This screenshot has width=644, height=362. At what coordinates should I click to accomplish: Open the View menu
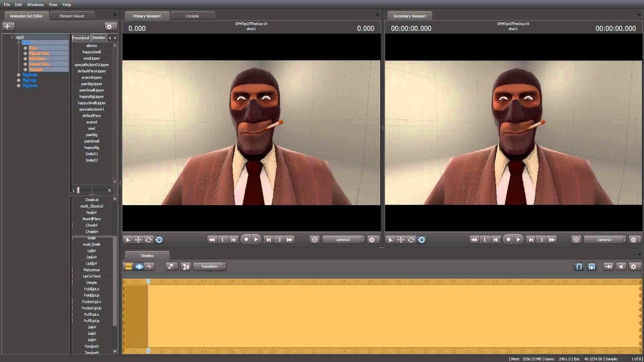(53, 5)
